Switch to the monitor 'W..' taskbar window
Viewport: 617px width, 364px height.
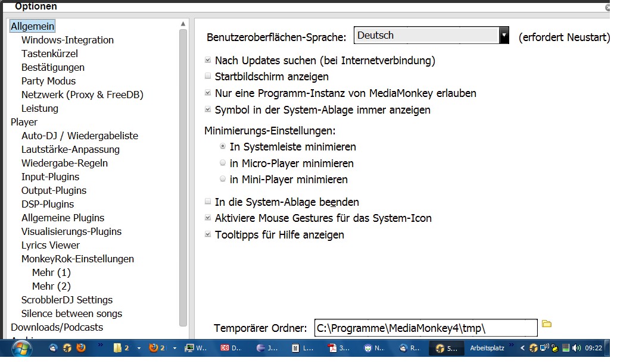[x=196, y=348]
